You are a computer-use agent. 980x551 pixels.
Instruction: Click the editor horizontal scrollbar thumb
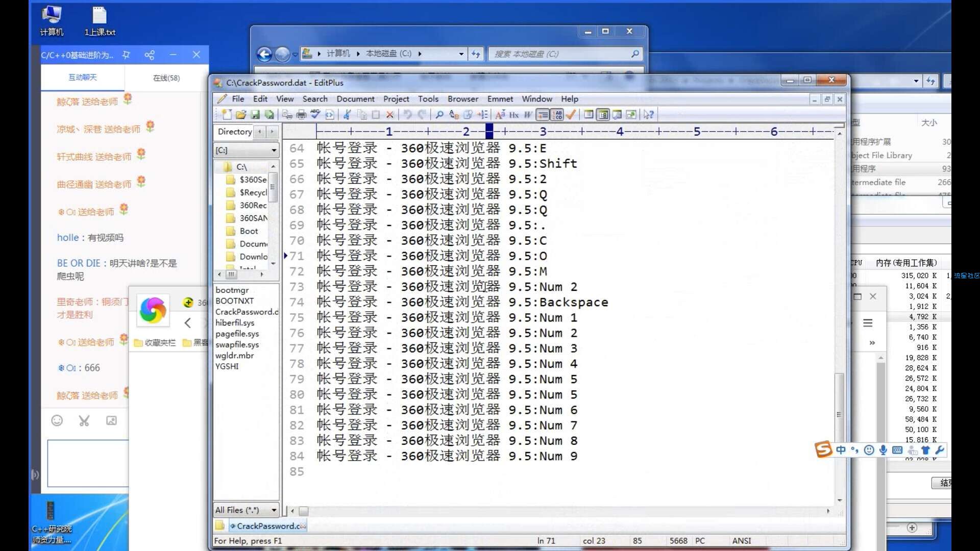[304, 511]
